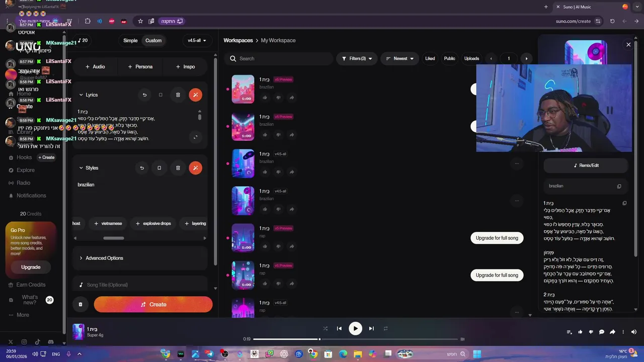
Task: Click the clear-all trash button beside Create
Action: coord(80,304)
